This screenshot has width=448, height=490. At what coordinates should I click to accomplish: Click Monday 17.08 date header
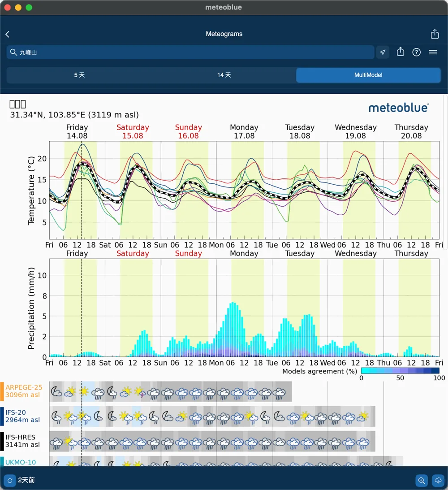(x=244, y=131)
